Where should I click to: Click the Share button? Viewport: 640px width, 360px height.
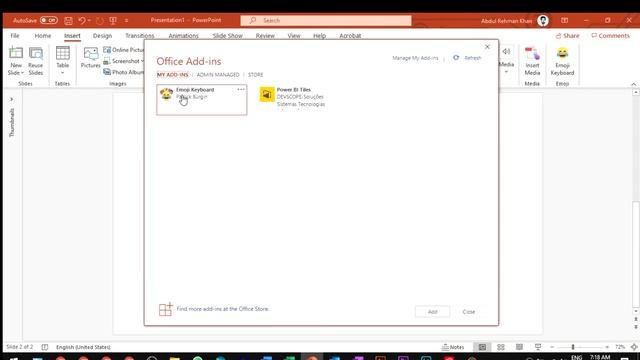567,36
